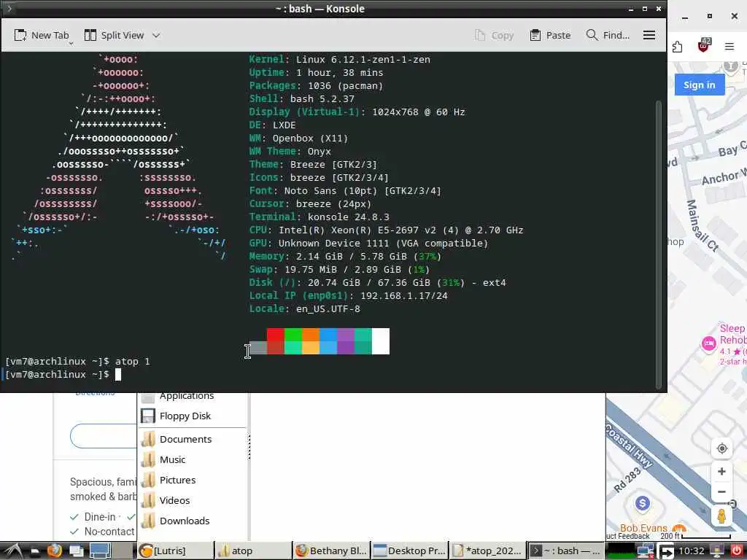The width and height of the screenshot is (747, 560).
Task: Zoom in on the map
Action: [721, 472]
